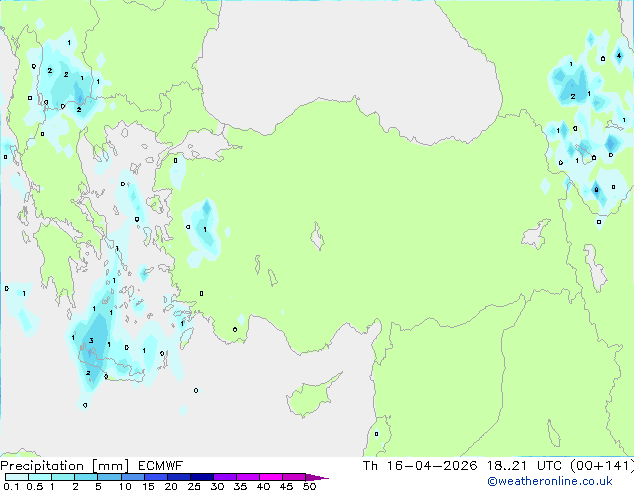Image resolution: width=634 pixels, height=490 pixels.
Task: Pick the 2–5 mm legend swatch
Action: click(x=86, y=477)
